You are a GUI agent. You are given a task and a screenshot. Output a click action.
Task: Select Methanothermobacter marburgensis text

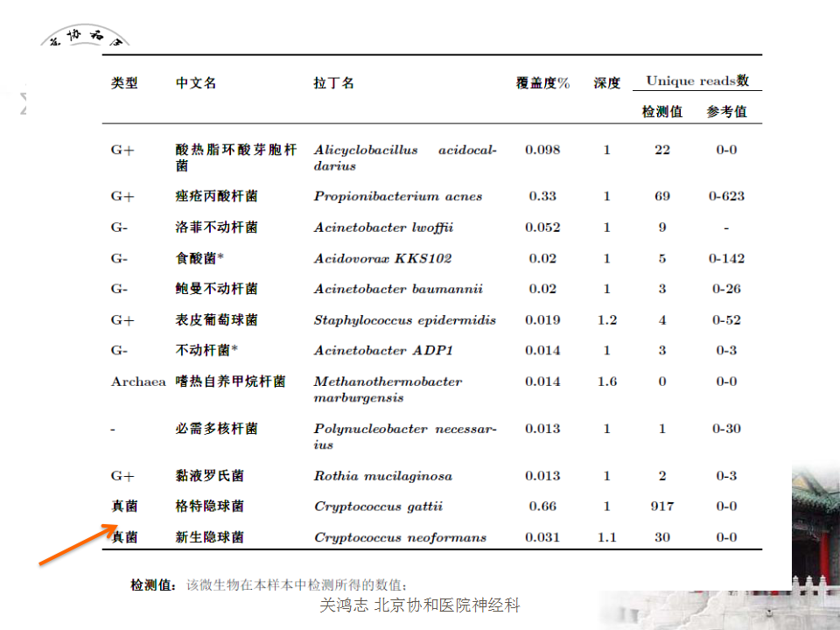coord(388,389)
